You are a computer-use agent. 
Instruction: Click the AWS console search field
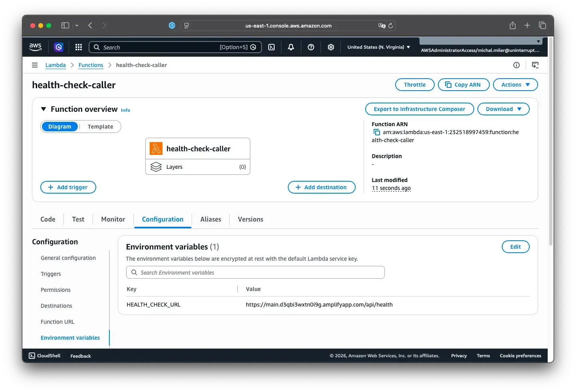coord(175,47)
